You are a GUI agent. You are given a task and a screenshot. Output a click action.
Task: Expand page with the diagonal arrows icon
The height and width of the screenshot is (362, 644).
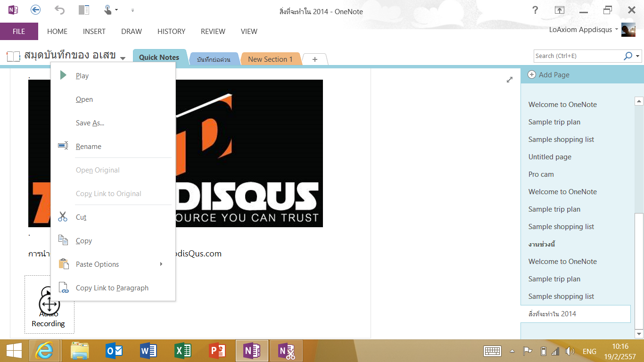click(x=510, y=80)
